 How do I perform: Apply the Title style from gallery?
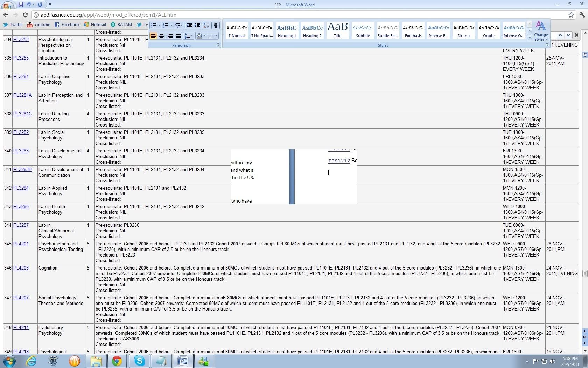pyautogui.click(x=337, y=31)
